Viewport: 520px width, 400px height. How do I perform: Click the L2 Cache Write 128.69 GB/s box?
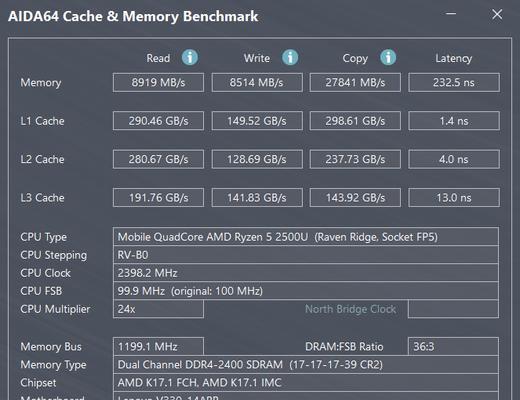point(257,159)
